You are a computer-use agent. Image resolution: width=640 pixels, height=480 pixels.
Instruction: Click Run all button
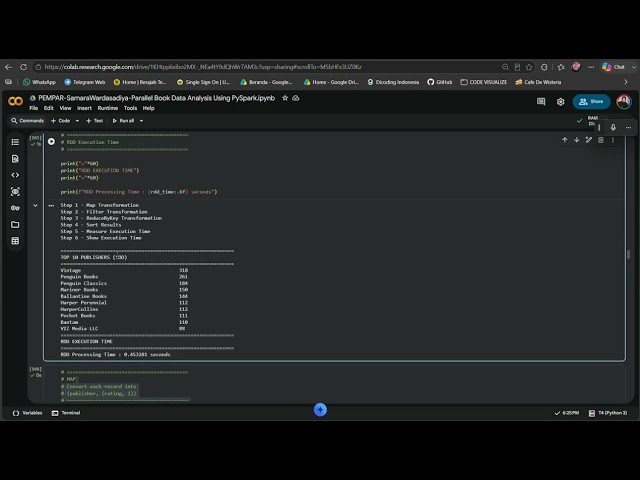(x=123, y=121)
